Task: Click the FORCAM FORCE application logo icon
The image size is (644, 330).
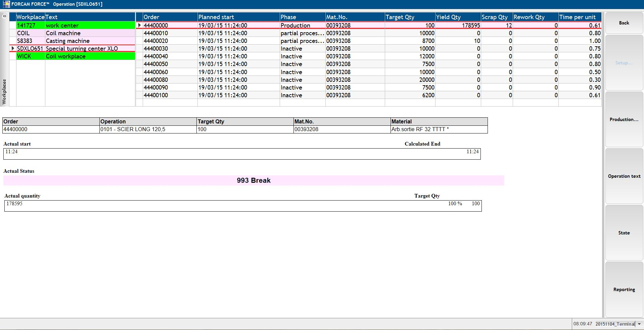Action: pos(6,4)
